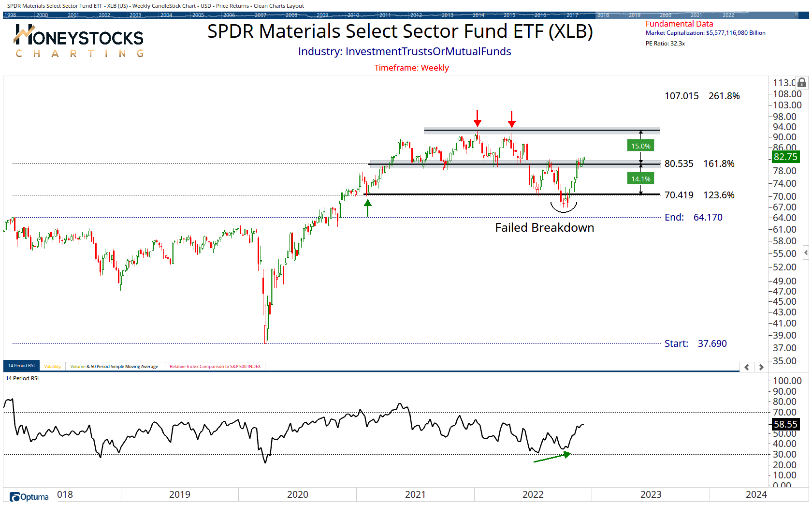The image size is (812, 505).
Task: Select the 14 Period RSI tab
Action: [21, 366]
